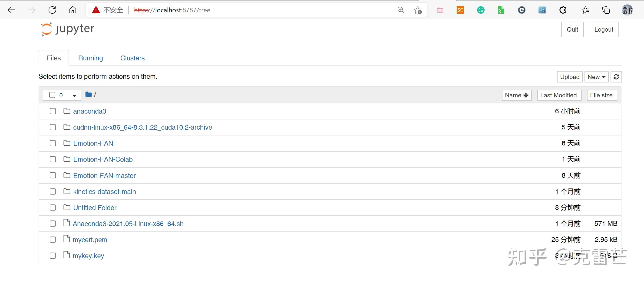644x283 pixels.
Task: Check the anaconda3 folder checkbox
Action: pyautogui.click(x=53, y=111)
